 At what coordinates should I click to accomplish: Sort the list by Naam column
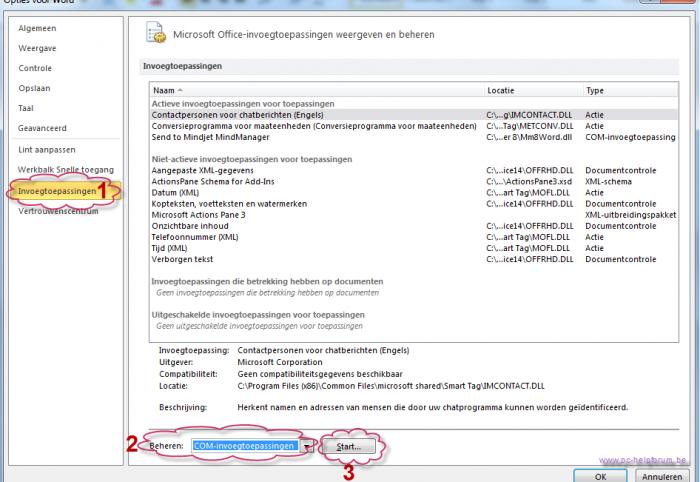click(x=317, y=91)
